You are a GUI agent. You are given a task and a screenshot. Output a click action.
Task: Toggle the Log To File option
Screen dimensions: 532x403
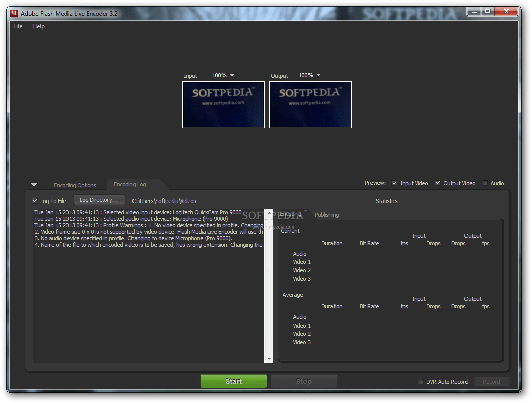point(35,200)
